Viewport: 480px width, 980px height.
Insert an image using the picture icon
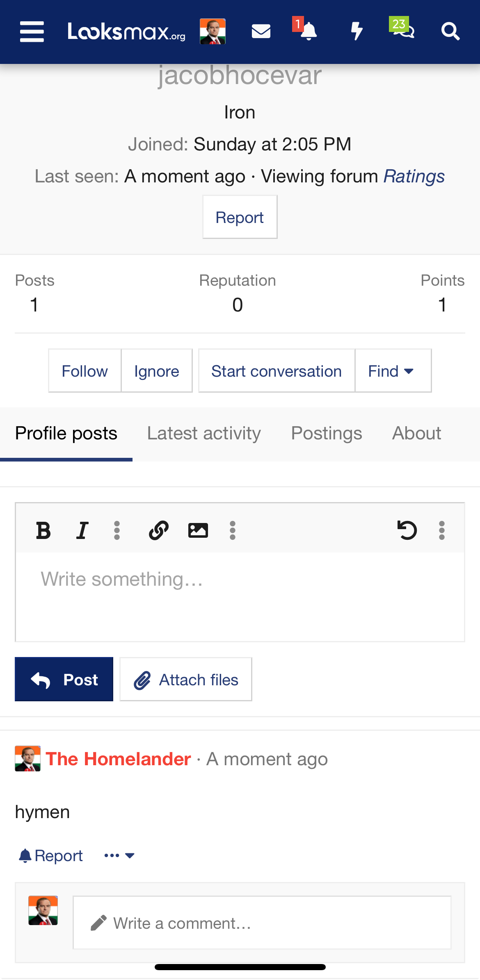pyautogui.click(x=198, y=530)
